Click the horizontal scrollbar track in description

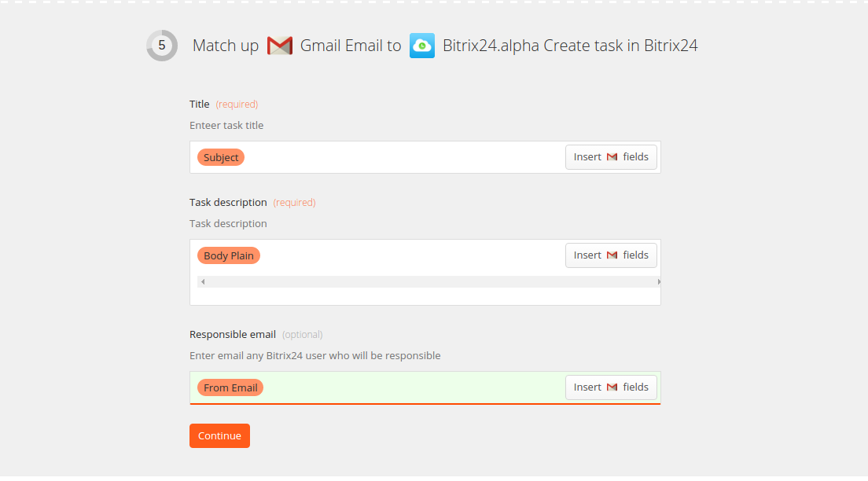coord(429,281)
